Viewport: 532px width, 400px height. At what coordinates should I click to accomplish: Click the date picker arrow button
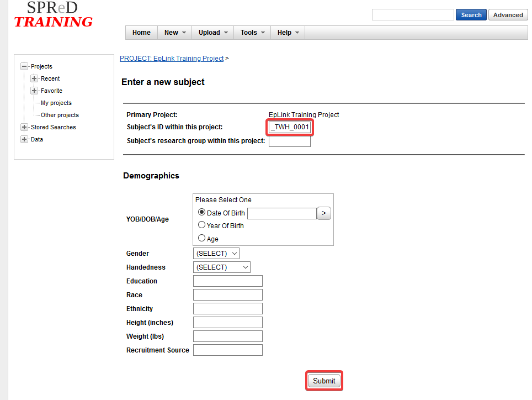pos(324,213)
